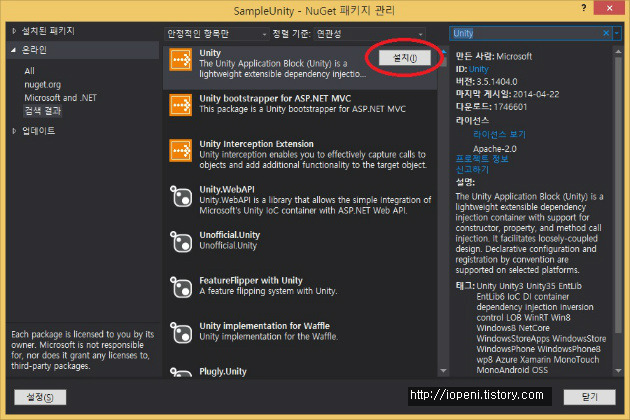Viewport: 630px width, 420px height.
Task: Click the Unofficial.Unity package icon
Action: (x=180, y=242)
